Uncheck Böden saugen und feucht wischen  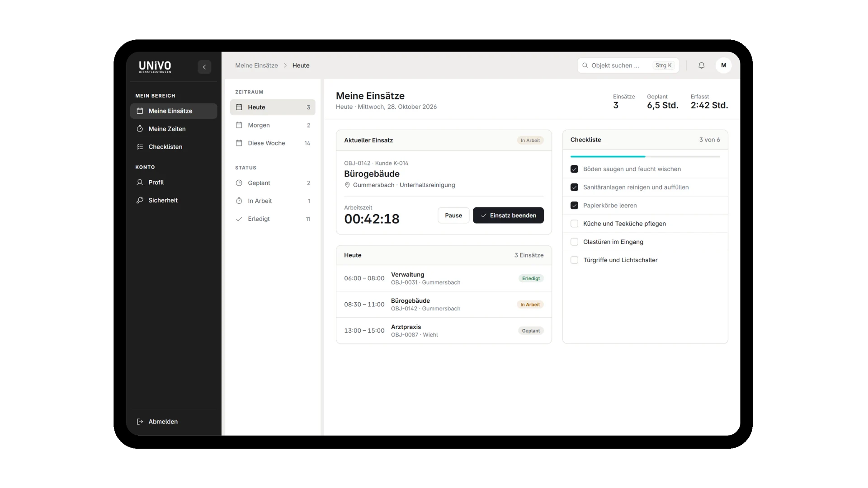click(574, 169)
